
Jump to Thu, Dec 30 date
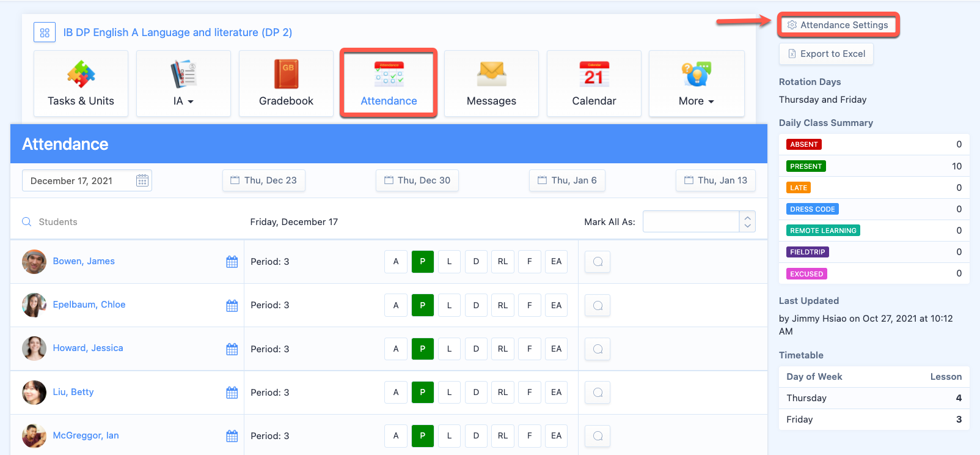click(x=417, y=180)
